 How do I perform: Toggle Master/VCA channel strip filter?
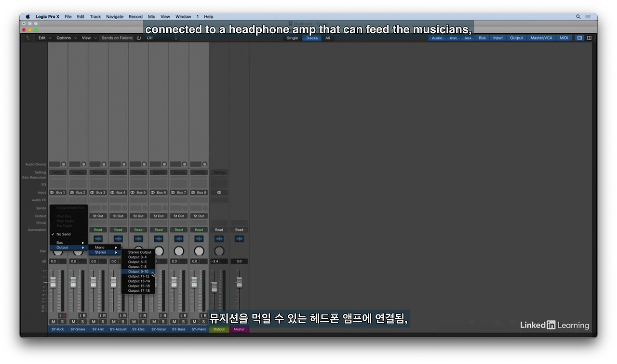541,38
